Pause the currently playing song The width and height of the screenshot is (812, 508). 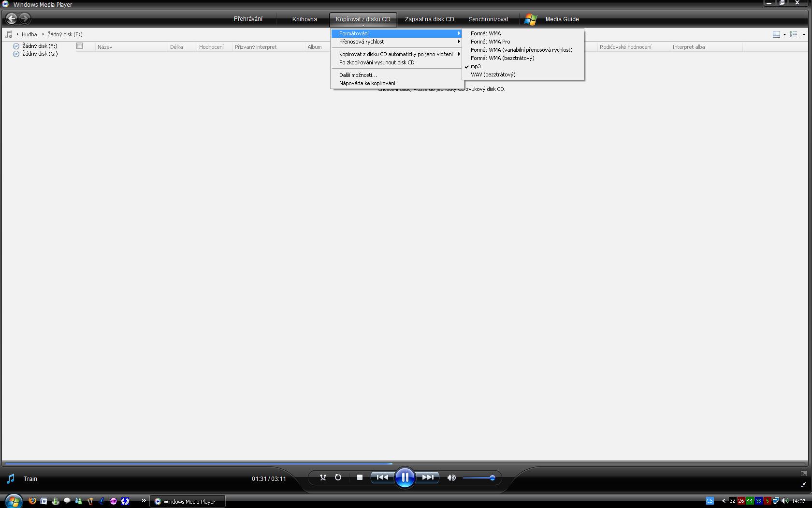click(405, 478)
